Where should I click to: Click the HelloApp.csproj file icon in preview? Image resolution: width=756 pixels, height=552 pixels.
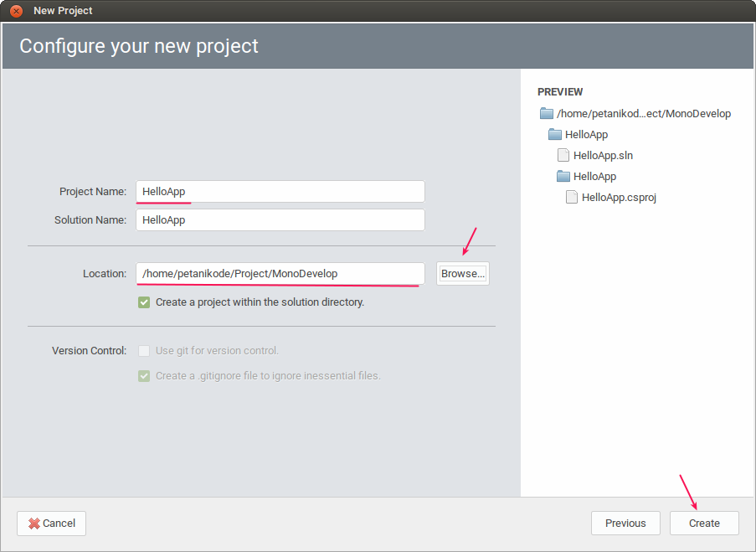[571, 197]
